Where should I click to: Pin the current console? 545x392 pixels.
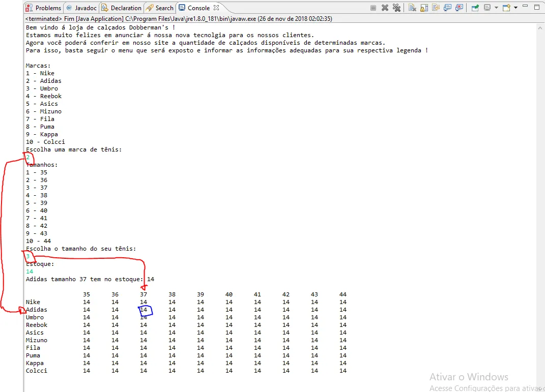(475, 8)
